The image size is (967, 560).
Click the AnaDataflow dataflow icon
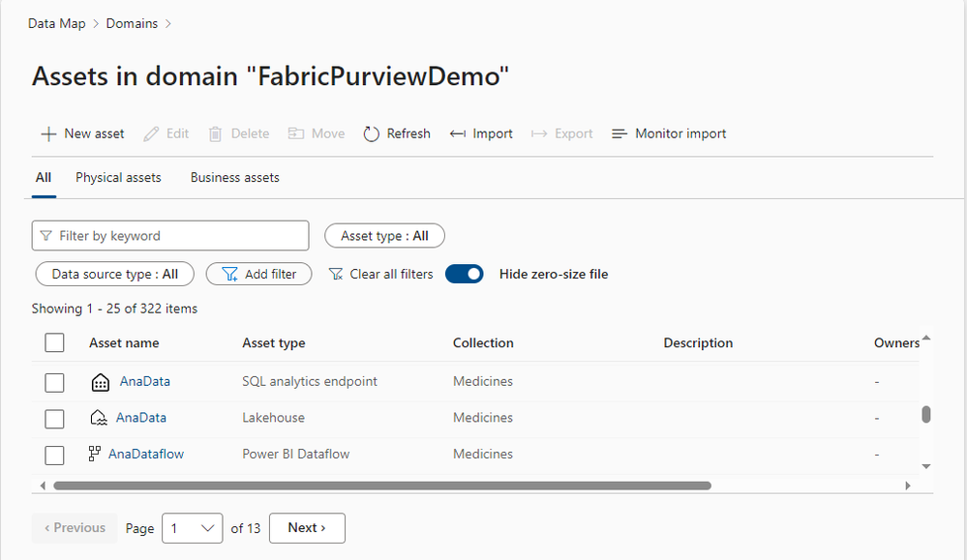pos(94,454)
